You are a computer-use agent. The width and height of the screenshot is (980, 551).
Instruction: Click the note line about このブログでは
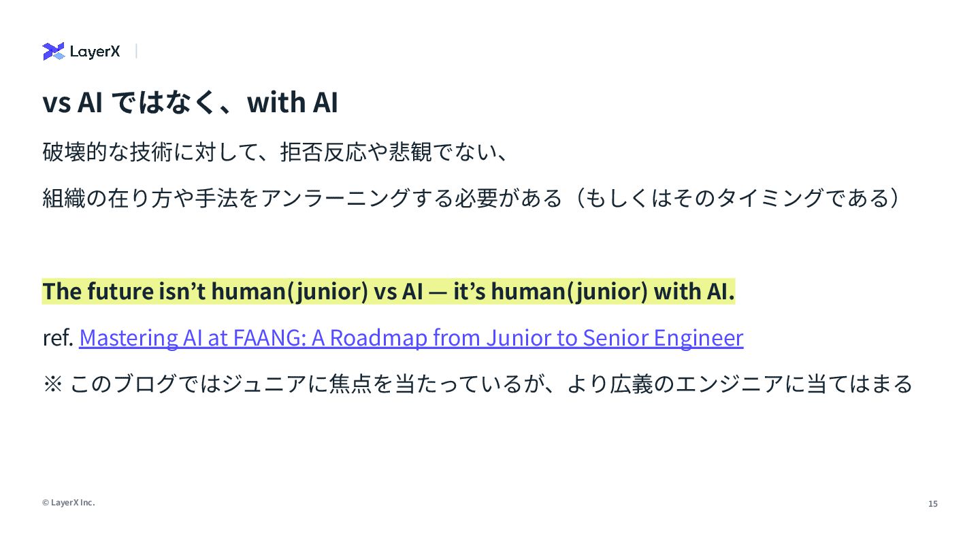(477, 384)
